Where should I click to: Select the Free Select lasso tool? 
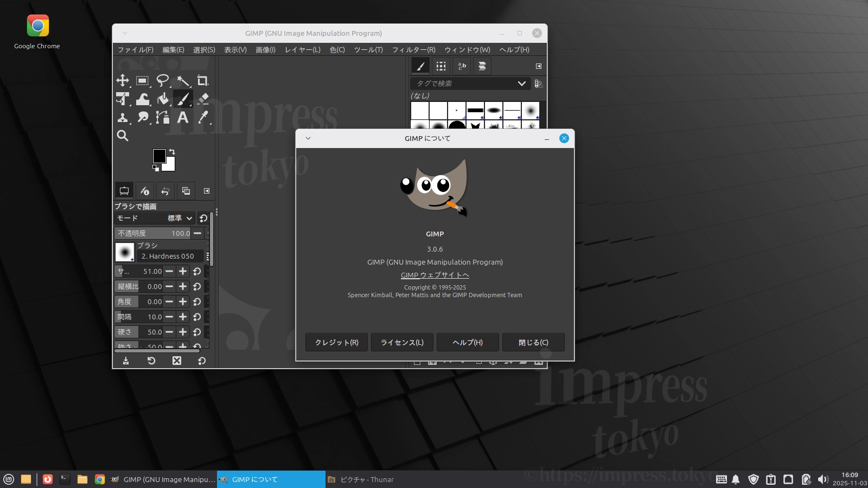coord(163,81)
